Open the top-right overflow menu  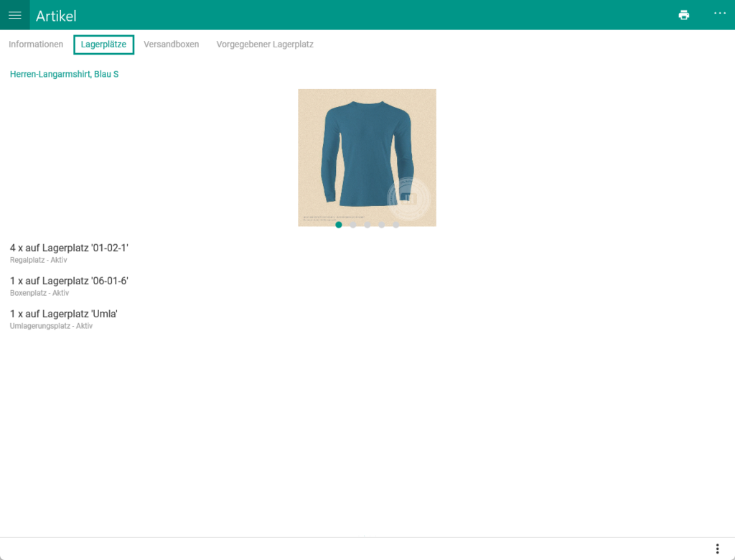(720, 14)
